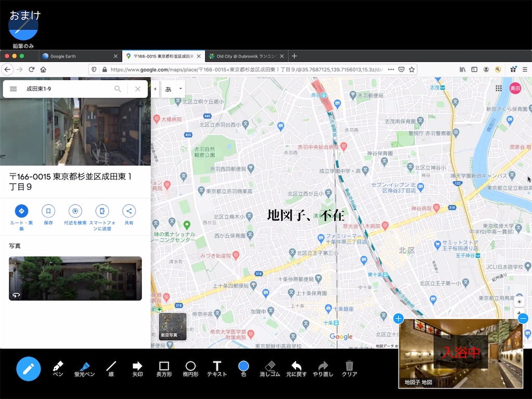Toggle the Firefox sidebar view icon
The height and width of the screenshot is (399, 532).
point(474,70)
